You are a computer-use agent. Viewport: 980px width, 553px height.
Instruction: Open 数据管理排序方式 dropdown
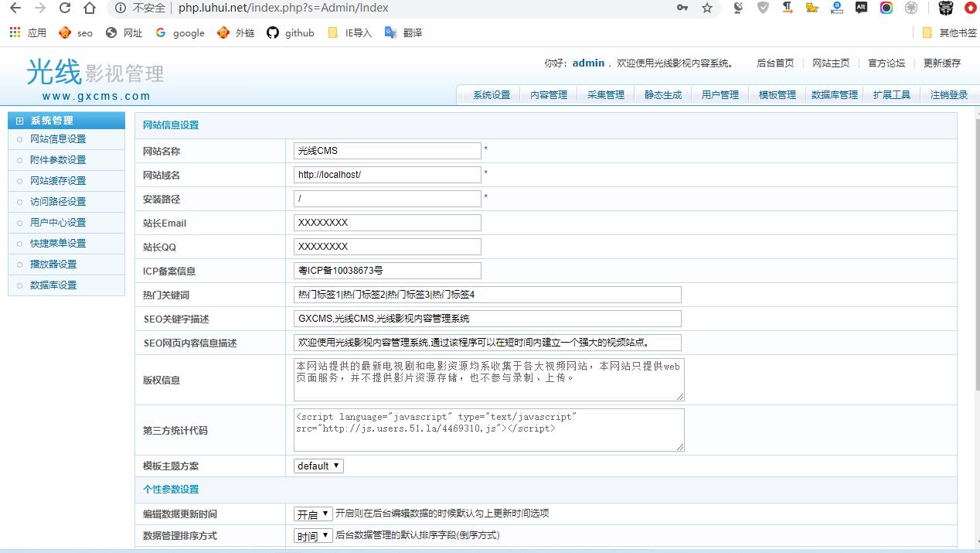pos(313,535)
